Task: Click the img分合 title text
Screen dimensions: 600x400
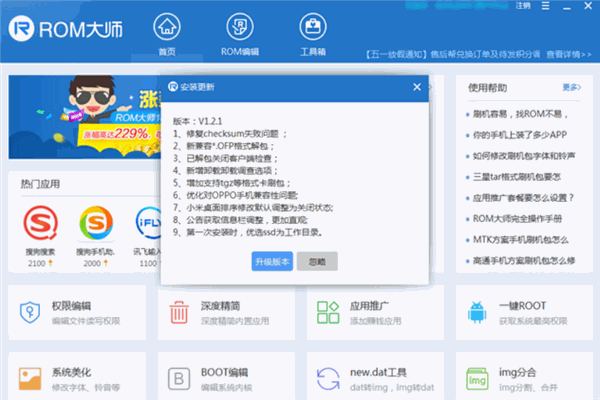Action: pyautogui.click(x=517, y=372)
